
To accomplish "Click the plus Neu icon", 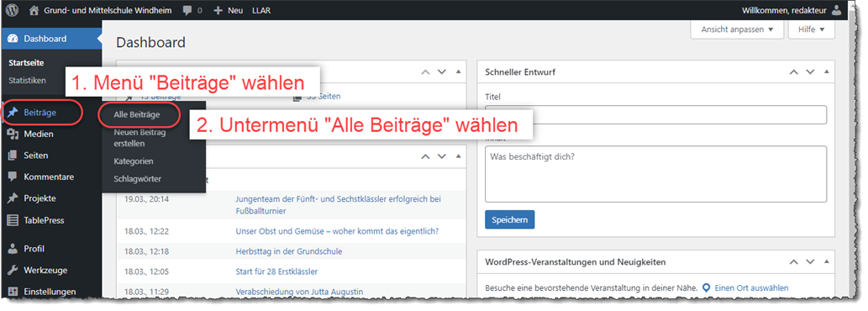I will point(218,11).
